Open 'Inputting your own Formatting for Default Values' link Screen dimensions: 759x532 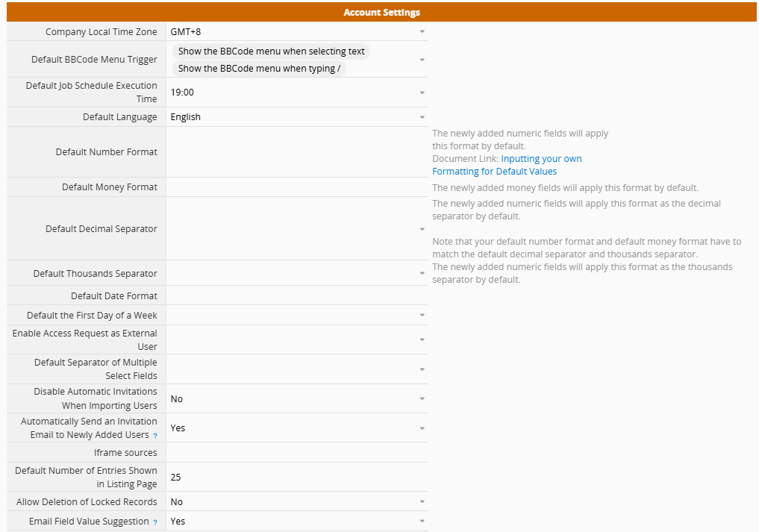[541, 159]
